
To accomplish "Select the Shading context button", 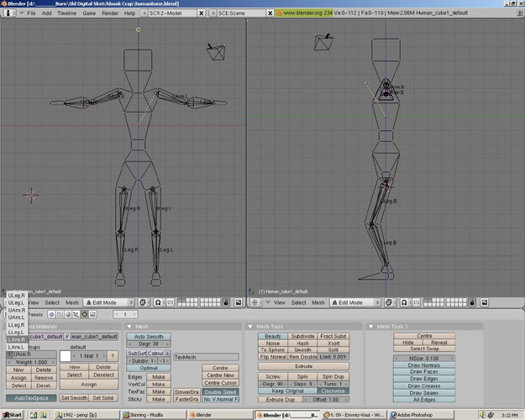I will (x=68, y=314).
